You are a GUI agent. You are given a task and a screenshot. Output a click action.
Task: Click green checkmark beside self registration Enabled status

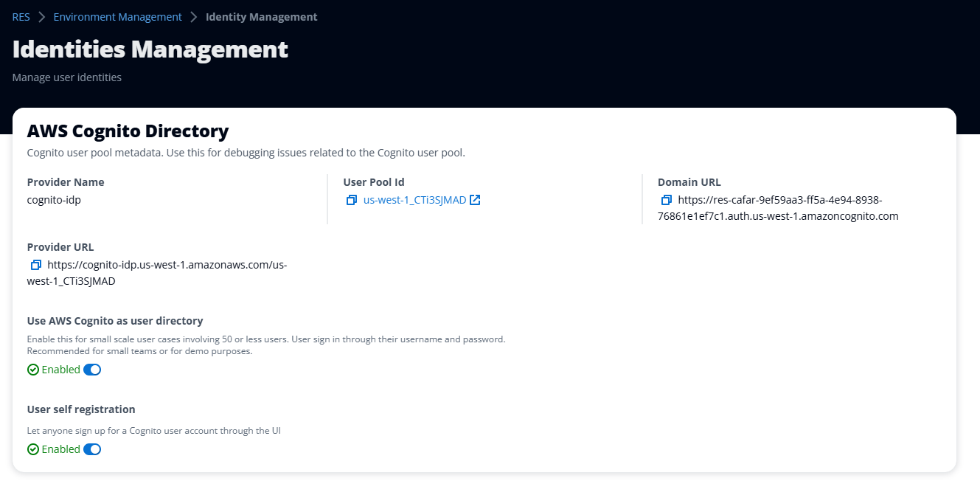click(x=32, y=449)
